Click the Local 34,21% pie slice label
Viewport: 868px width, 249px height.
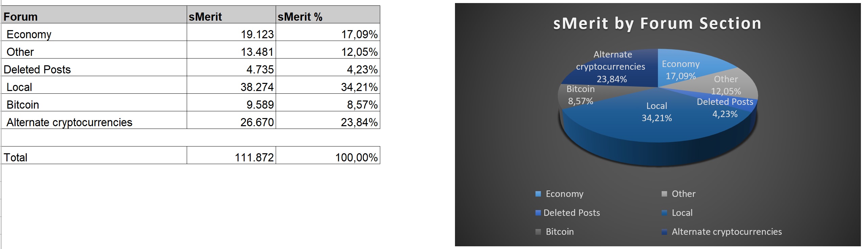tap(657, 112)
